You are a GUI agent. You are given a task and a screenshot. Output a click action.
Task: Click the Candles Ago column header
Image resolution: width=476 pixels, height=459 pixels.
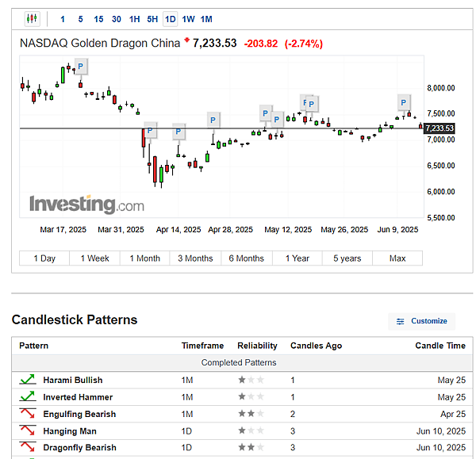pos(316,346)
